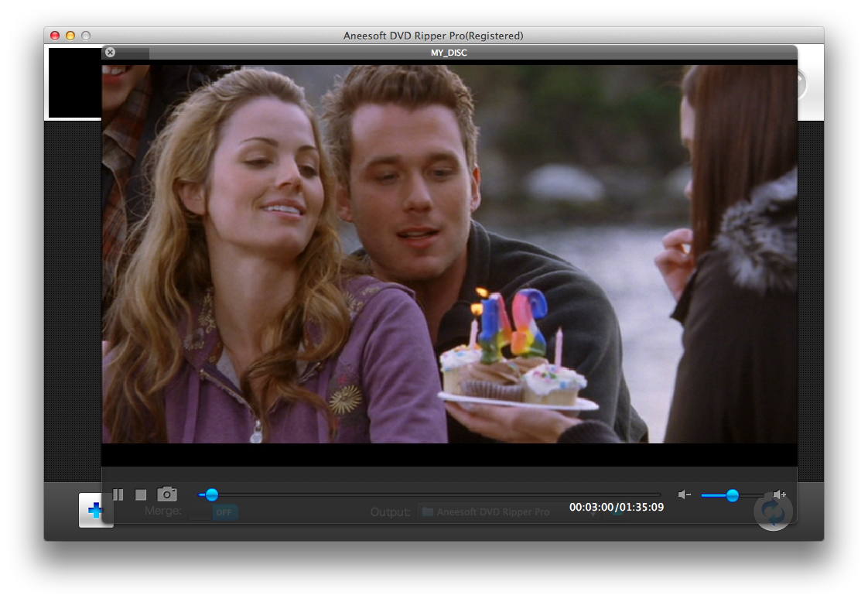Lower volume with the speaker minus icon
The width and height of the screenshot is (868, 602).
684,494
